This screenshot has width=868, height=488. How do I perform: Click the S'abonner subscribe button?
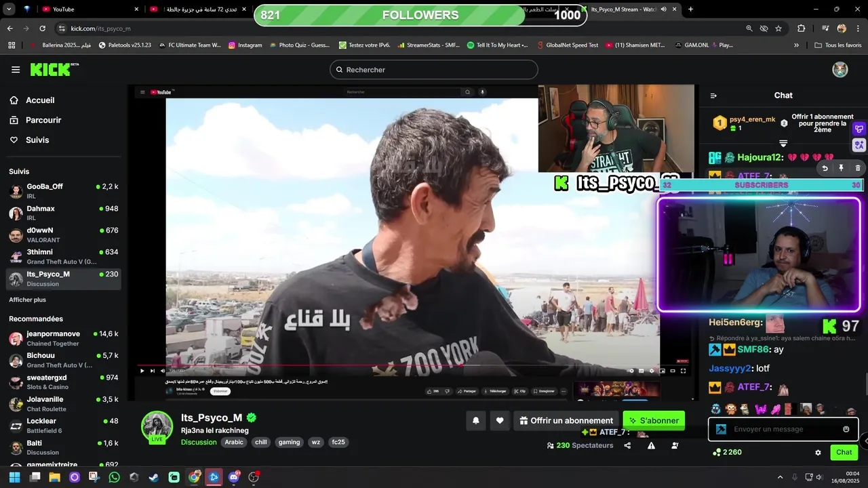[654, 420]
